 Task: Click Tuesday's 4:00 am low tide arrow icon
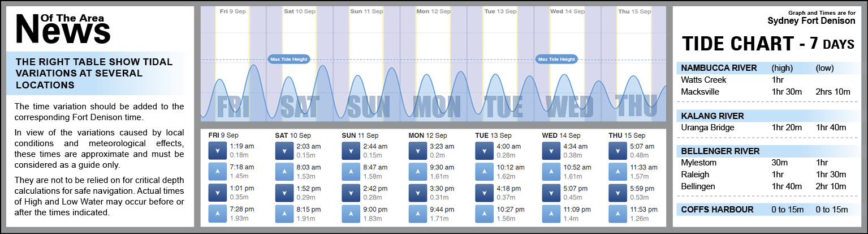point(485,151)
